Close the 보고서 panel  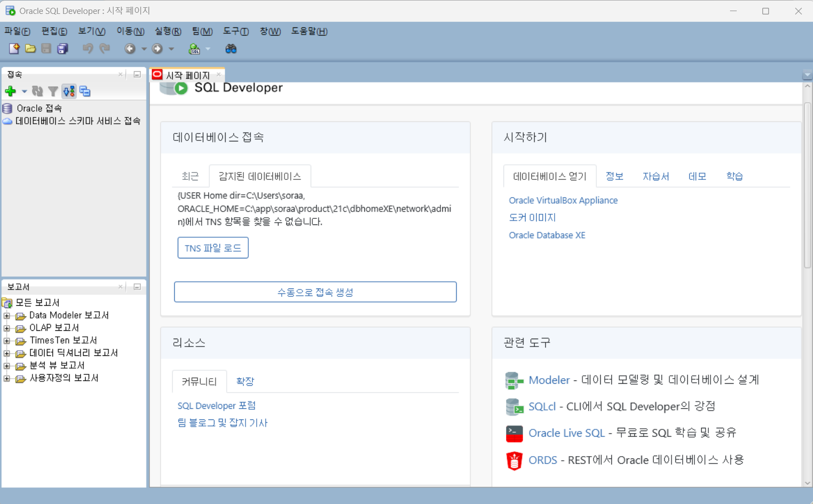(120, 287)
